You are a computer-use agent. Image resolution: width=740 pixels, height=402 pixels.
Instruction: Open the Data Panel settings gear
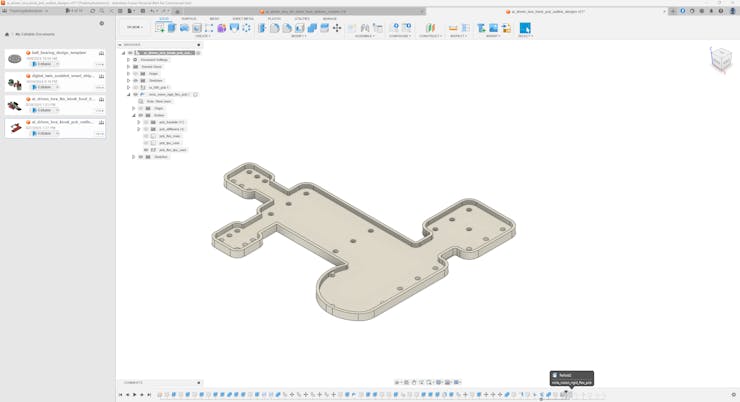tap(101, 23)
